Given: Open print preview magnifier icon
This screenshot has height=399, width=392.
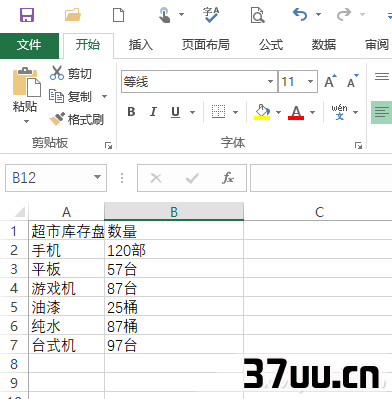Looking at the screenshot, I should 257,15.
